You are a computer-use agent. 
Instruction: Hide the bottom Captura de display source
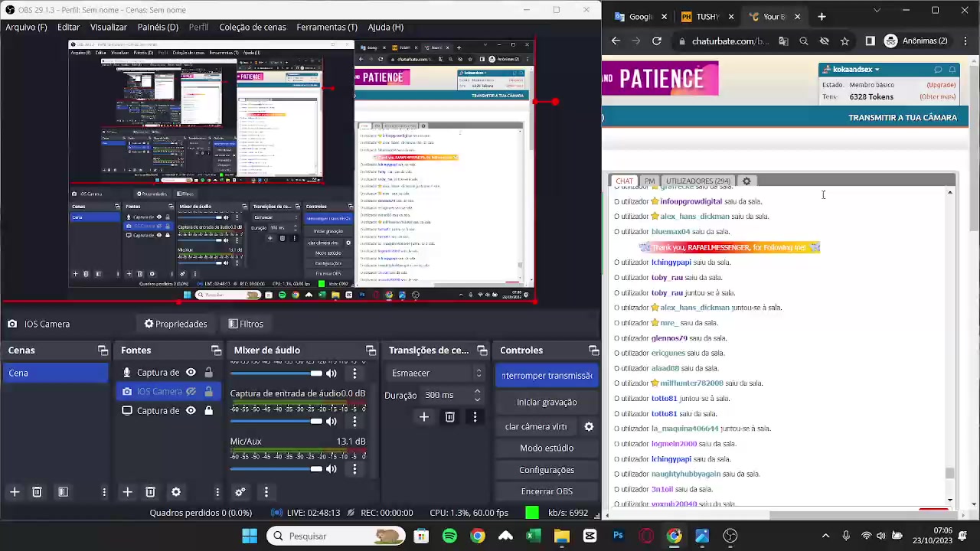click(191, 410)
